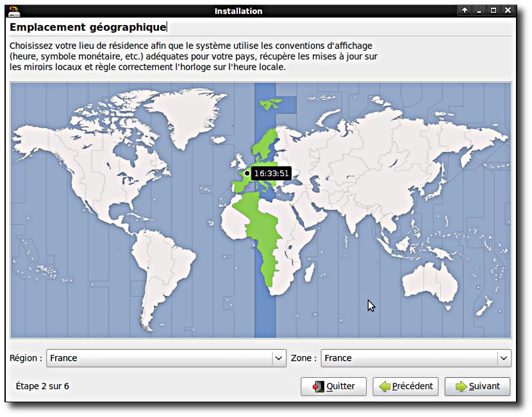Select Australia on the world map
This screenshot has height=417, width=532.
tap(430, 281)
